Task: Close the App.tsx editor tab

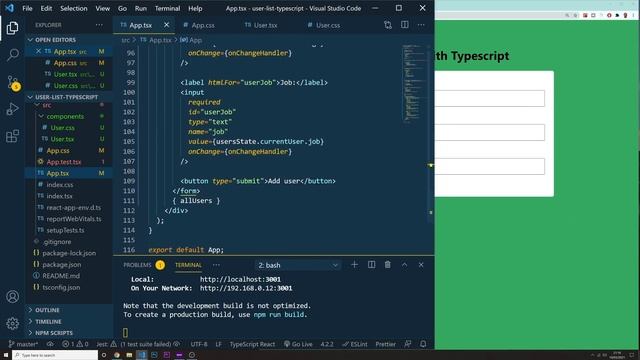Action: (167, 25)
